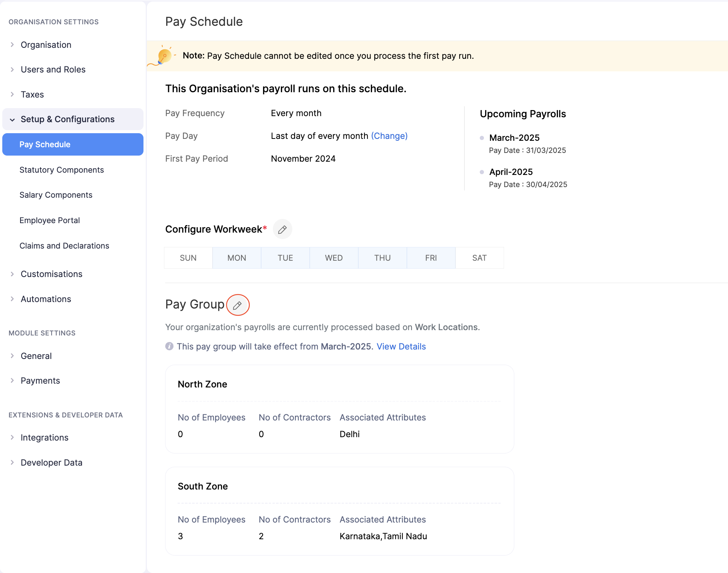Open Statutory Components settings

62,170
